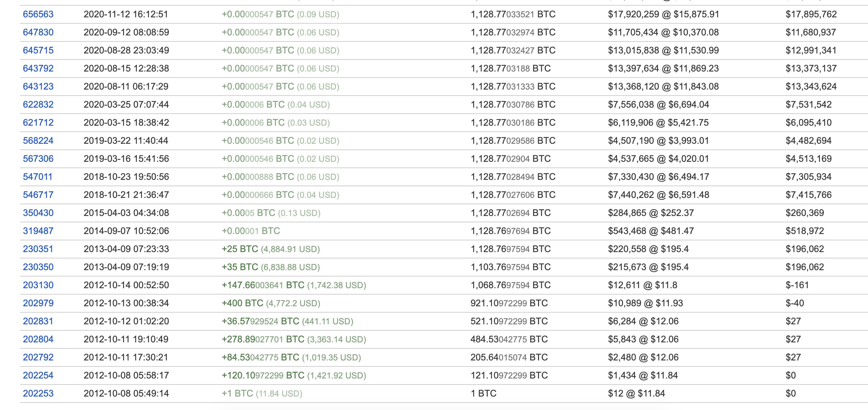868x410 pixels.
Task: Open block 622832 link
Action: 38,105
